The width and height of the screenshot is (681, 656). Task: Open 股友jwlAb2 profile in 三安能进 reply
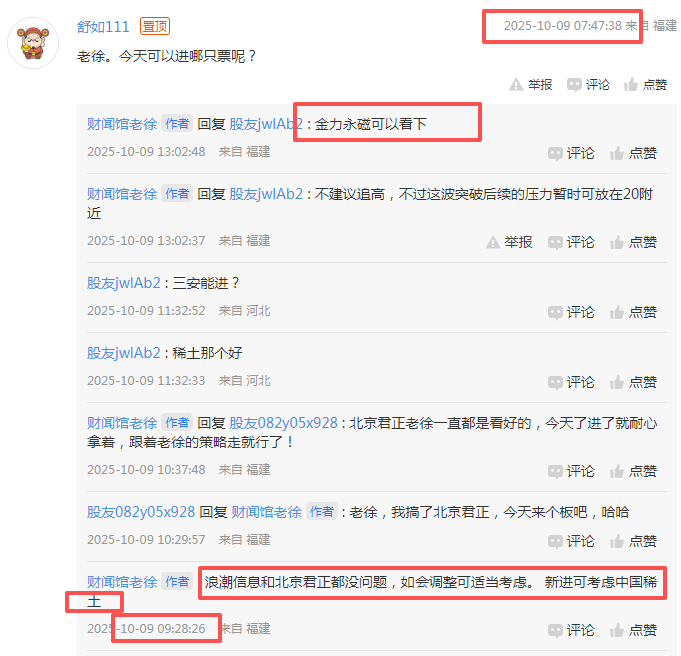pyautogui.click(x=124, y=283)
